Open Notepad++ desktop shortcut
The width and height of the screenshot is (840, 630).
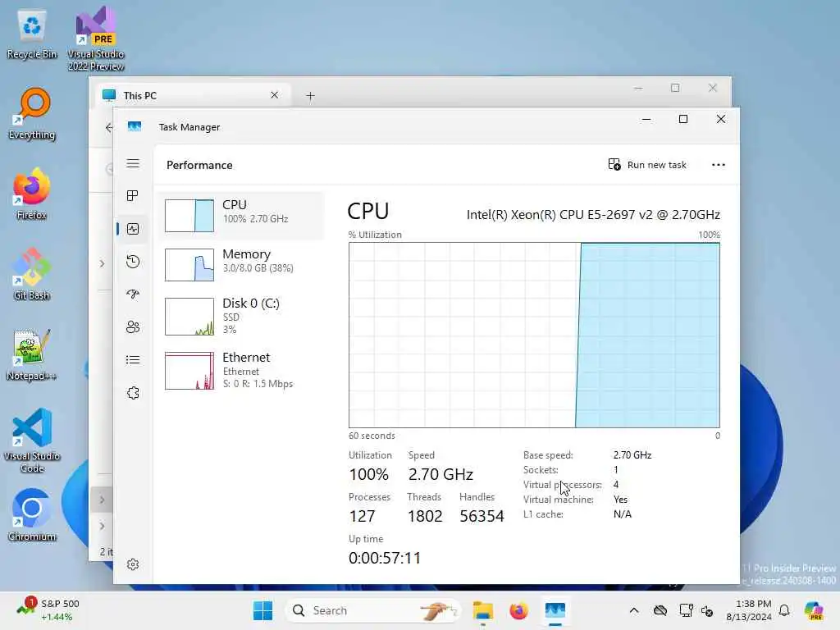coord(32,354)
